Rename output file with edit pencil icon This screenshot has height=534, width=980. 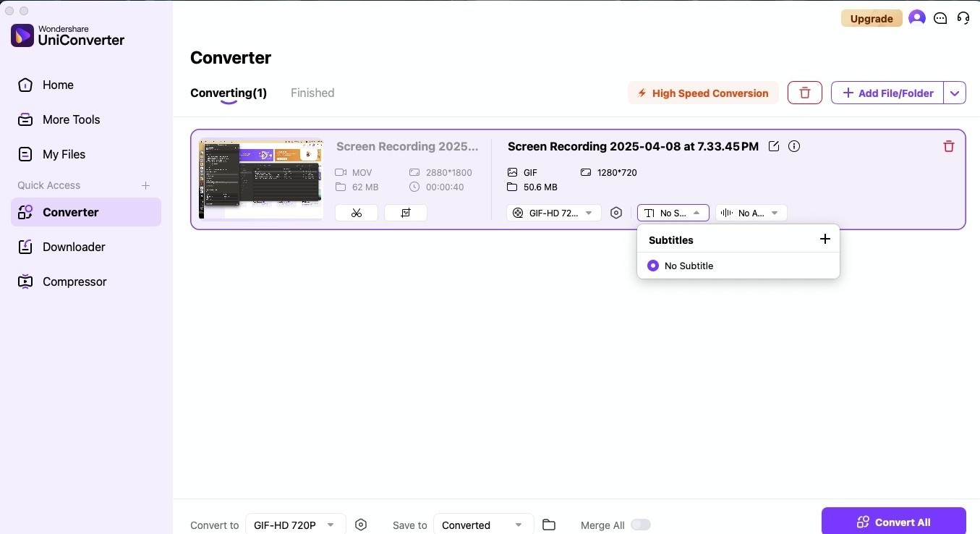[x=774, y=146]
